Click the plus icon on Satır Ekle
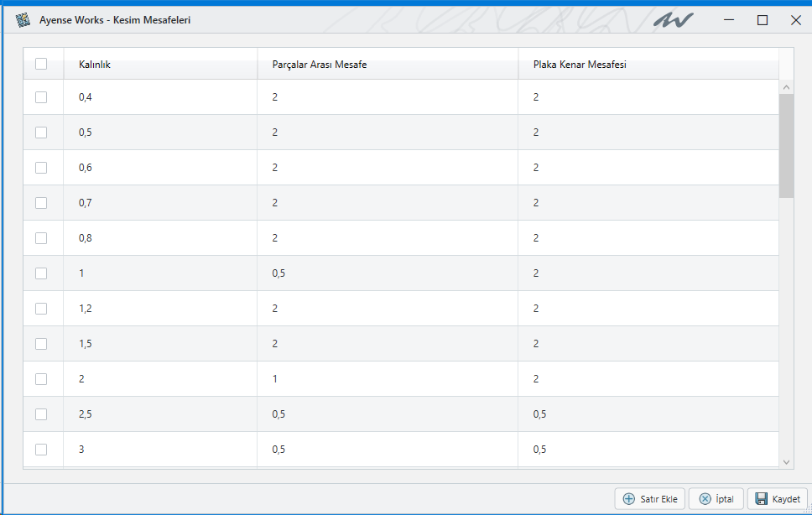Viewport: 812px width, 515px height. click(x=628, y=499)
